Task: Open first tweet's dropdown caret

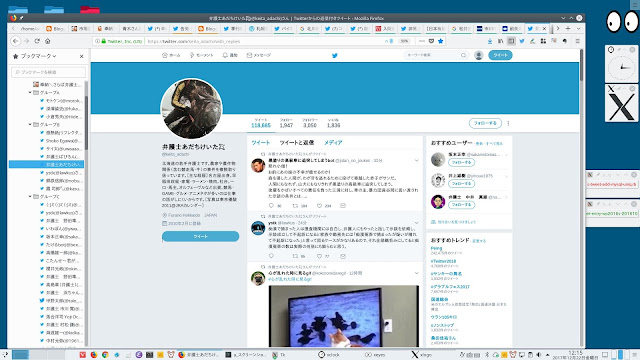Action: click(x=416, y=160)
